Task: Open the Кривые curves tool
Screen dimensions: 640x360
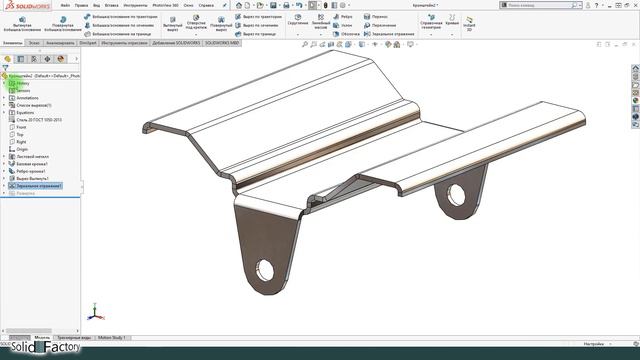Action: click(x=452, y=20)
